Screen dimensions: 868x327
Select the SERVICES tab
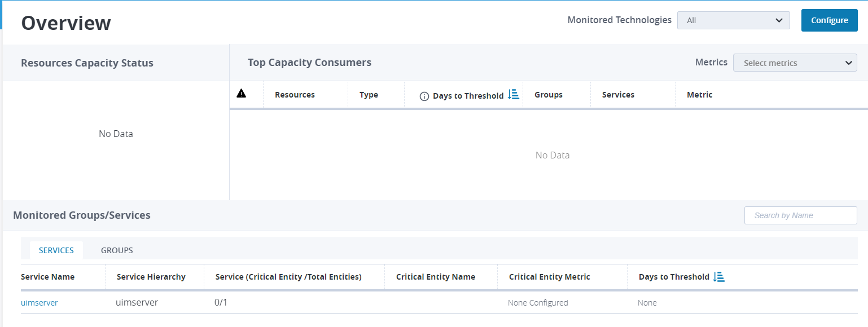pyautogui.click(x=56, y=250)
